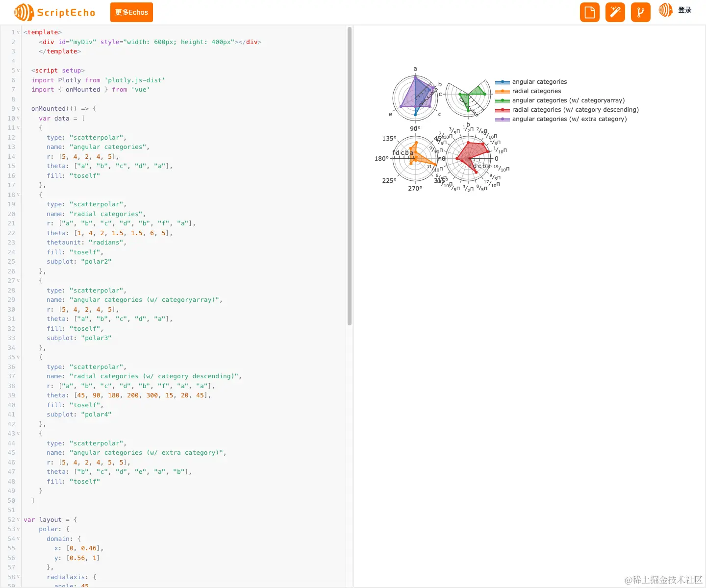Open the 登录 login link

pos(685,10)
